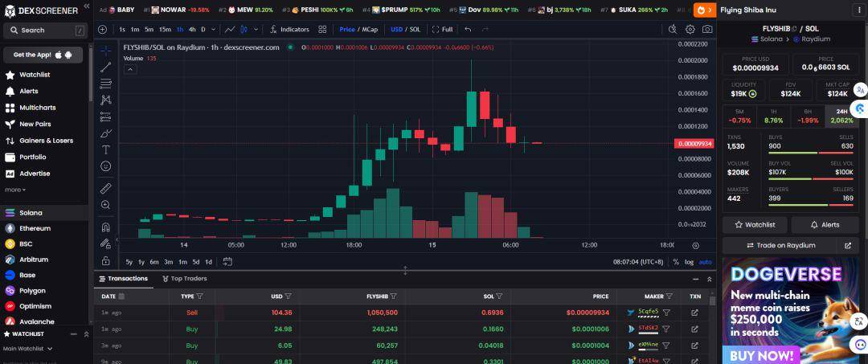Select the crosshair cursor tool

click(x=106, y=51)
